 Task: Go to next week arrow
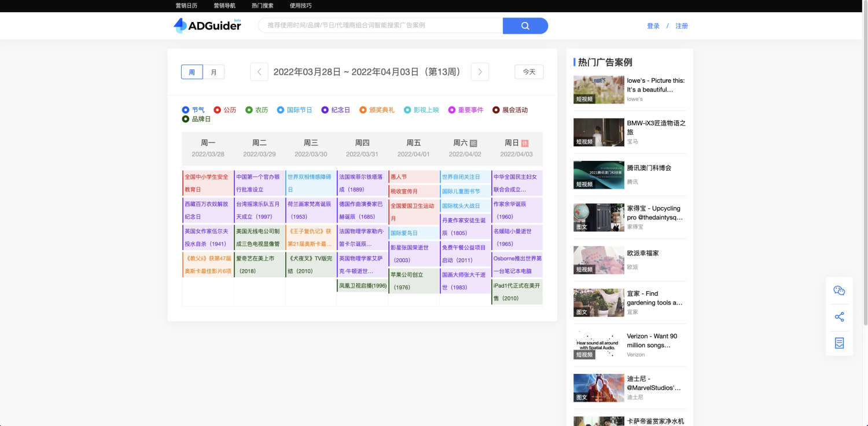tap(480, 72)
